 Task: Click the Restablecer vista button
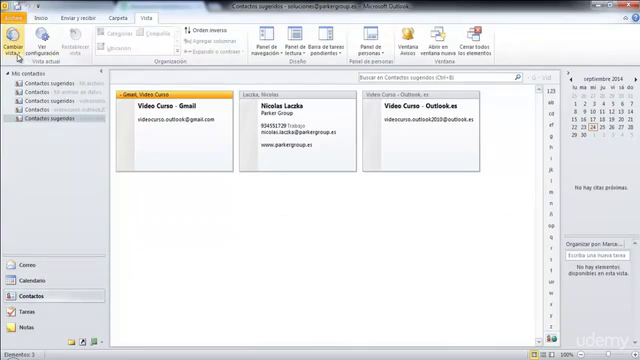point(75,42)
